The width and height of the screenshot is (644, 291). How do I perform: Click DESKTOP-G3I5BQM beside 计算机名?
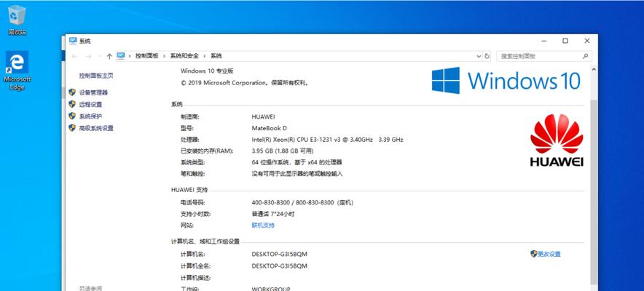279,254
